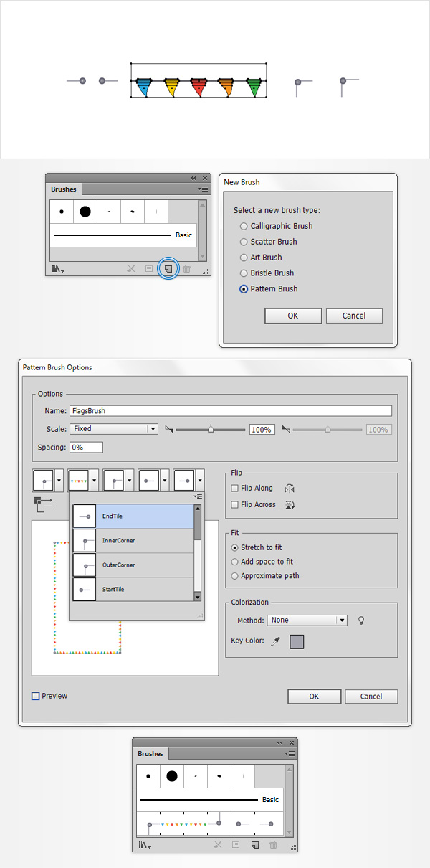Choose EndTile from the tile list
This screenshot has height=868, width=430.
tap(133, 516)
